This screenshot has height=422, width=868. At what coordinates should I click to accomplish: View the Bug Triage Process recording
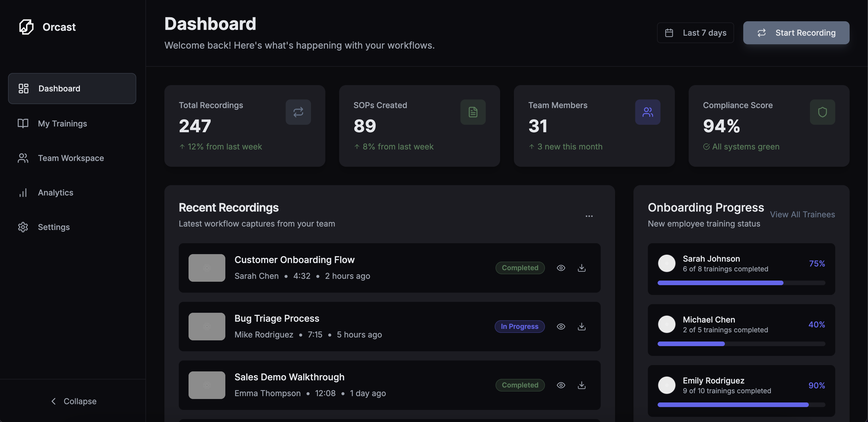561,326
